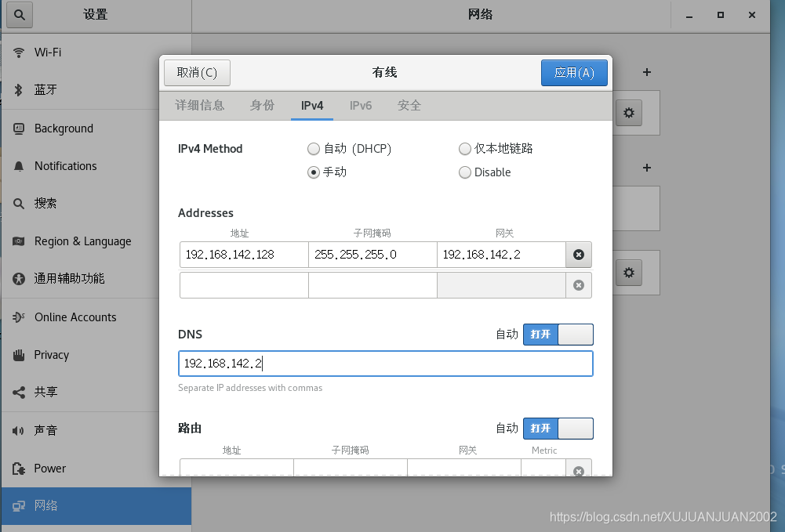
Task: Select the 网络 network item in sidebar
Action: pos(96,506)
